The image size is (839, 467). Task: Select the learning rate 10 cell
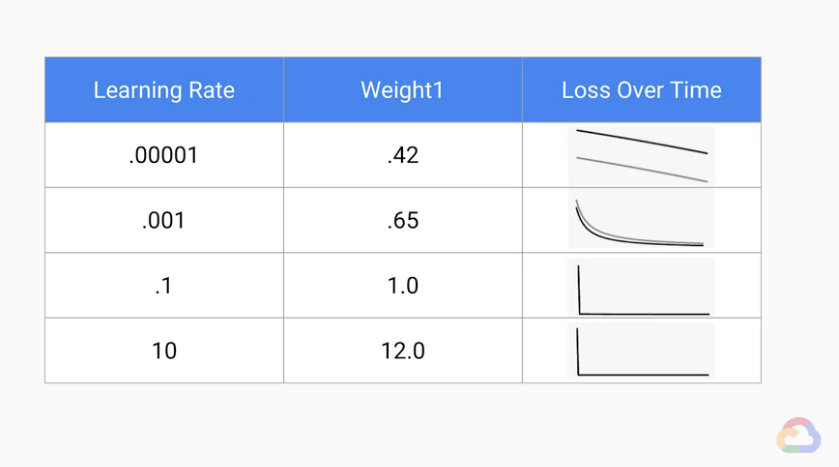coord(164,351)
